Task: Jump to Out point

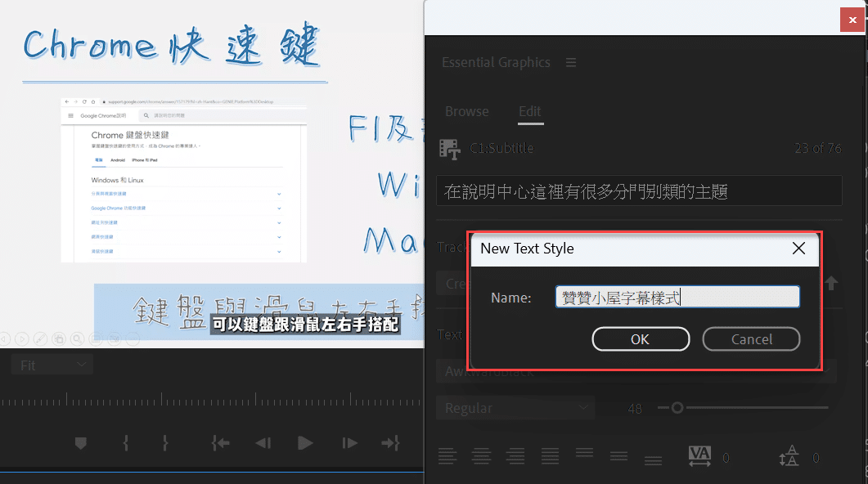Action: pos(390,443)
